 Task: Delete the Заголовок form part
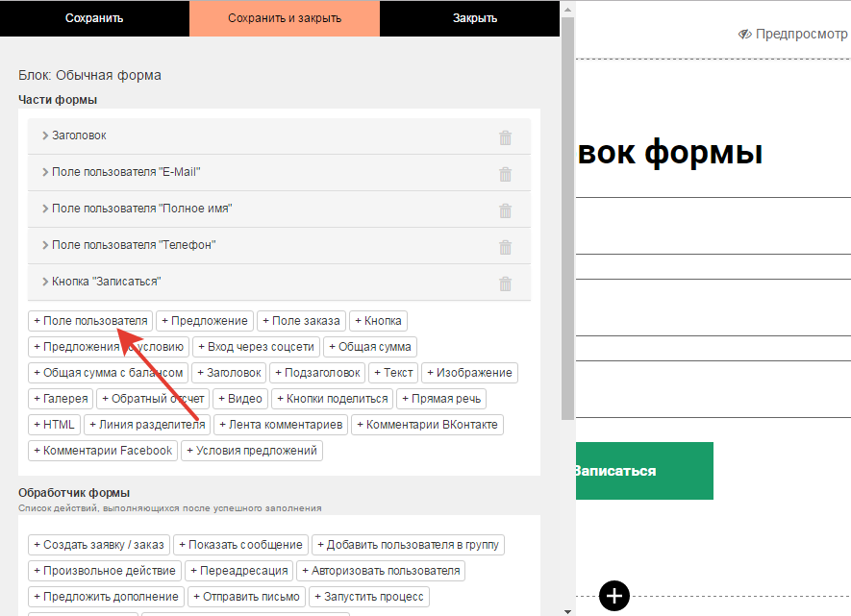[x=505, y=137]
